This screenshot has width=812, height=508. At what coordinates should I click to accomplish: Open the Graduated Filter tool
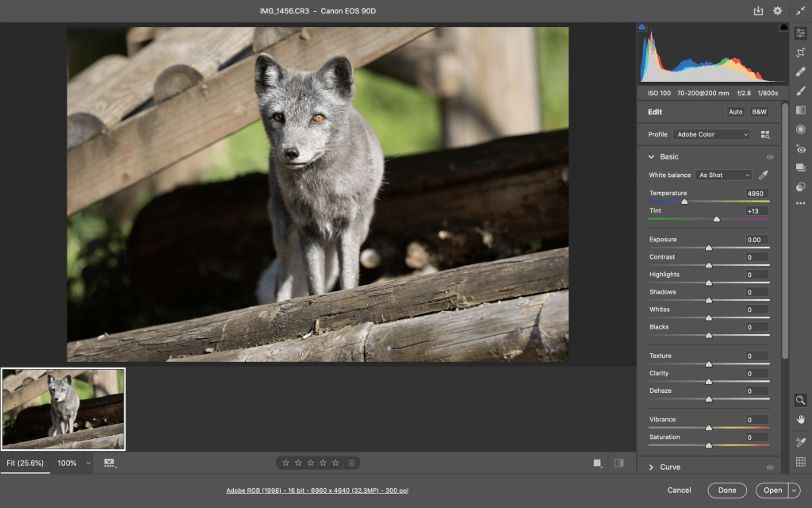[801, 110]
